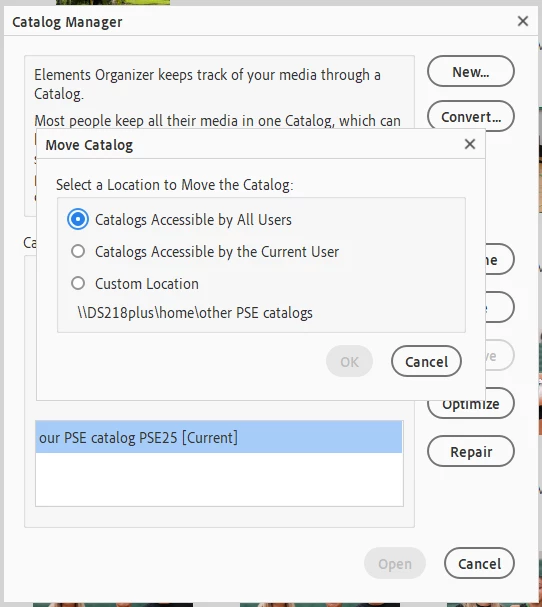Open the selected catalog

(x=395, y=564)
